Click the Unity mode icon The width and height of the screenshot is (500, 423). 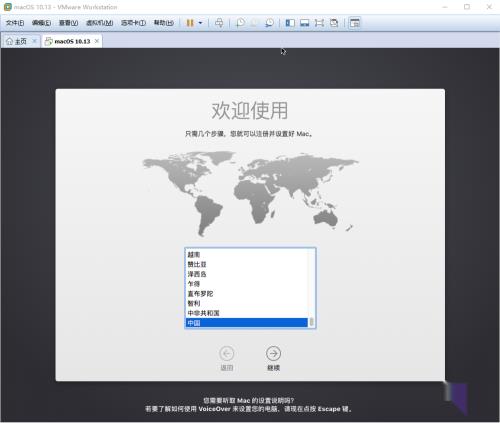tap(334, 23)
